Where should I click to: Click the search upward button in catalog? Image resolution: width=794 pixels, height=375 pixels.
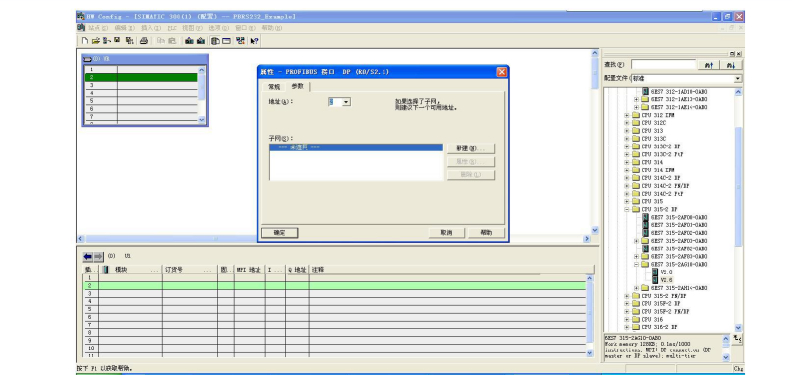pyautogui.click(x=709, y=65)
